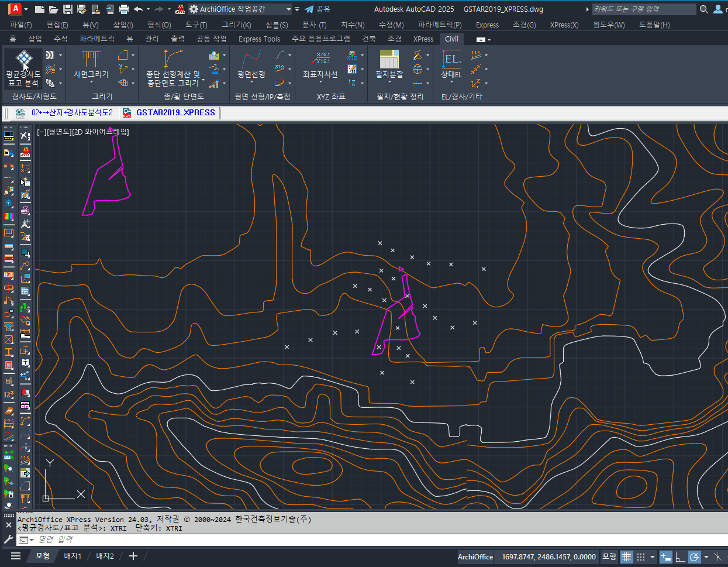Open the XPress(X) menu
This screenshot has width=728, height=567.
[564, 25]
